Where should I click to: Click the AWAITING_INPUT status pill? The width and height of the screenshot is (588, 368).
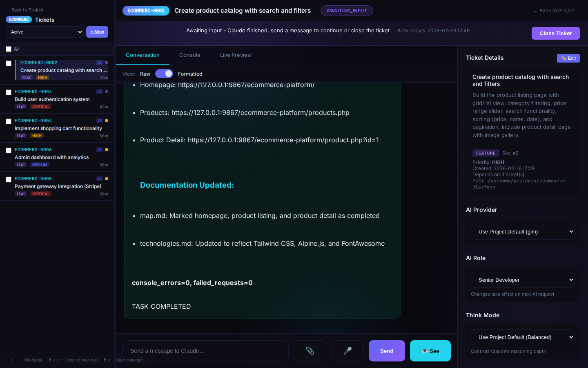pyautogui.click(x=347, y=11)
